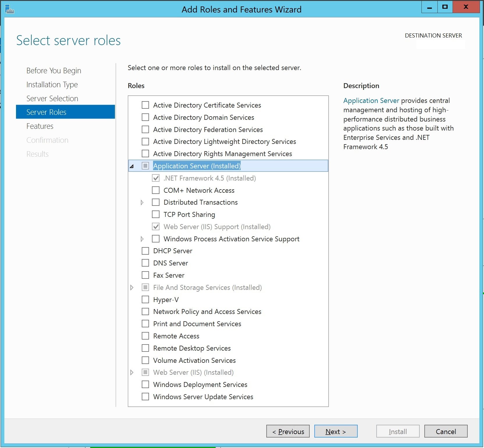This screenshot has height=448, width=484.
Task: Check the DHCP Server role
Action: coord(145,251)
